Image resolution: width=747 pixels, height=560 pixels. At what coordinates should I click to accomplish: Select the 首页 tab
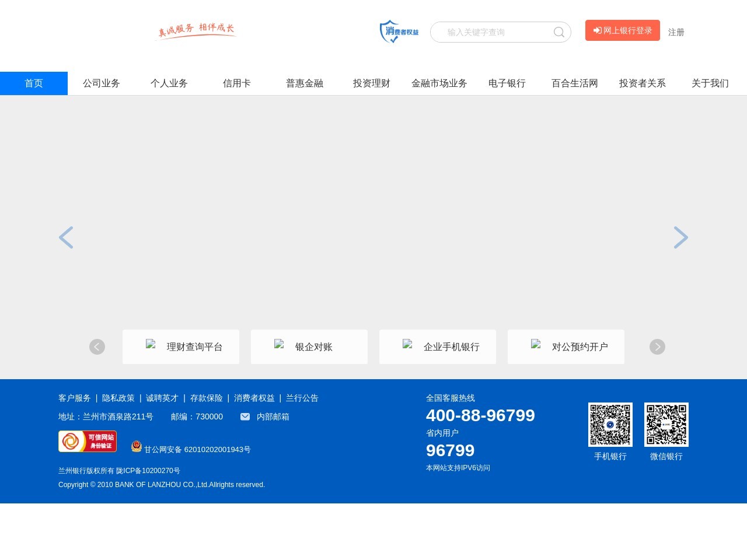coord(34,83)
